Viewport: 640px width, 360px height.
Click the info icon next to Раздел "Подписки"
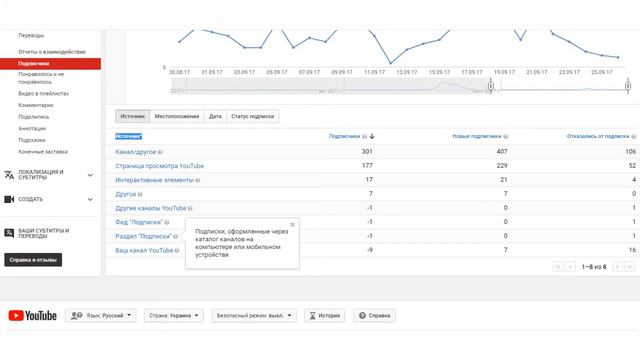click(x=176, y=236)
